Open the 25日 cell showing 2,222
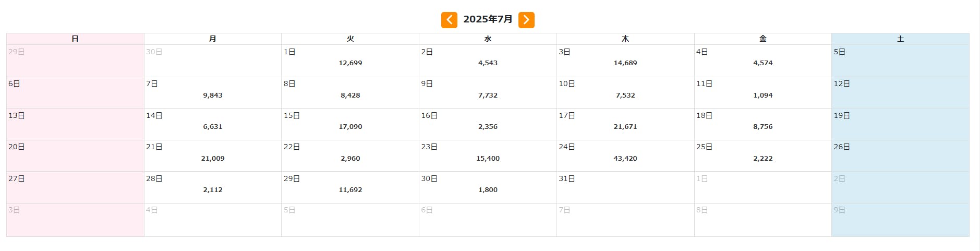Screen dimensions: 980x251 tap(763, 159)
